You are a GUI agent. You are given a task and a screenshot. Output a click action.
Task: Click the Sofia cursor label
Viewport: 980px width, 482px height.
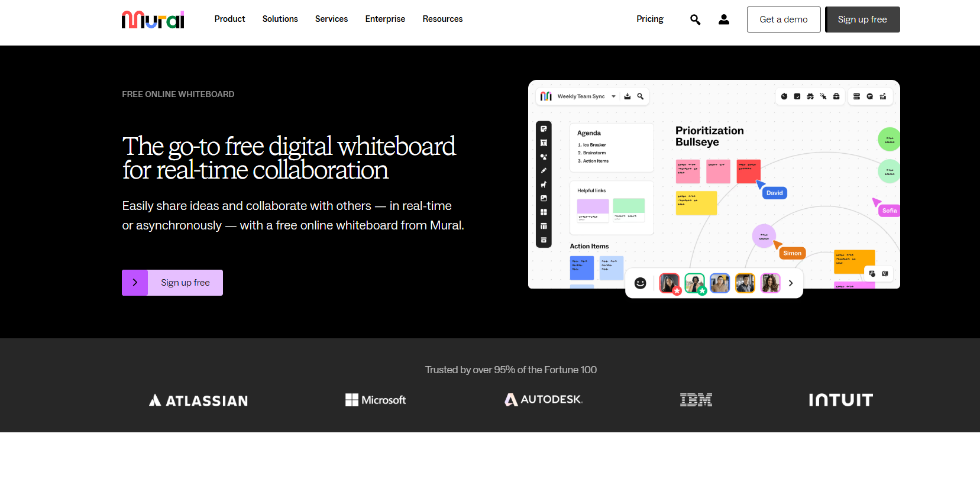click(890, 211)
